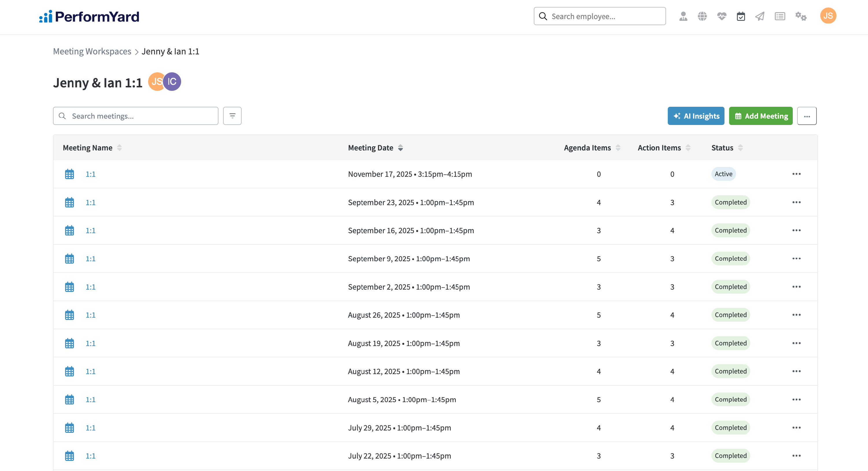Image resolution: width=868 pixels, height=471 pixels.
Task: Go to the Meeting Workspaces breadcrumb link
Action: pos(92,51)
